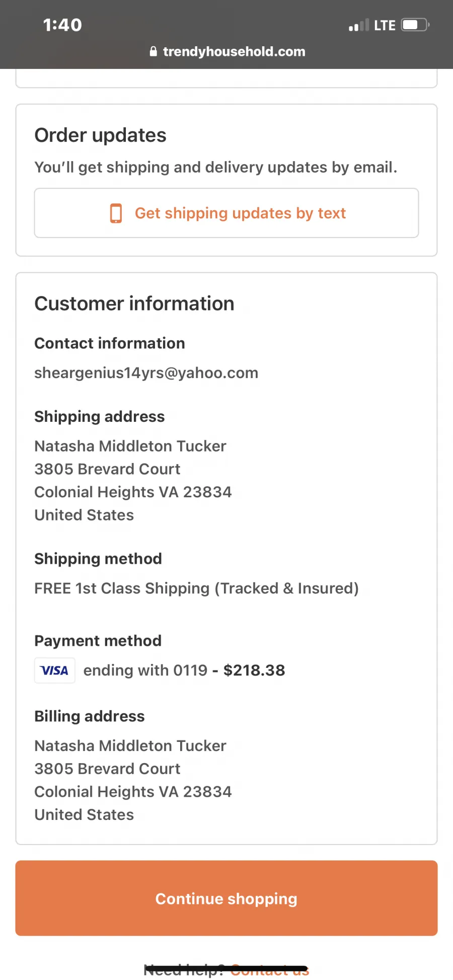Tap the FREE 1st Class Shipping text
The height and width of the screenshot is (980, 453).
pyautogui.click(x=196, y=588)
